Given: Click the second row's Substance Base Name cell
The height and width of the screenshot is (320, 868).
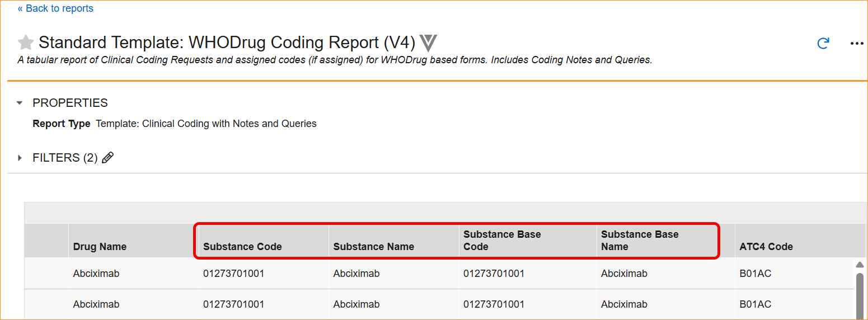Looking at the screenshot, I should 624,304.
